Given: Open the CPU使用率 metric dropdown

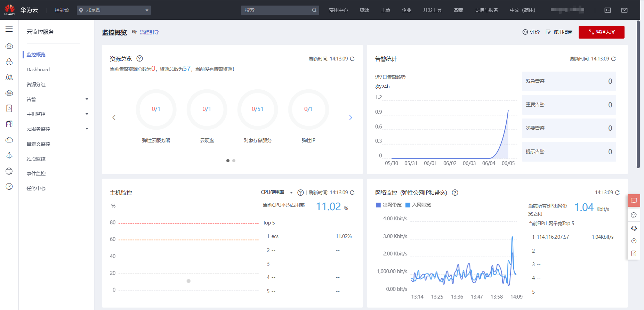Looking at the screenshot, I should [x=277, y=193].
